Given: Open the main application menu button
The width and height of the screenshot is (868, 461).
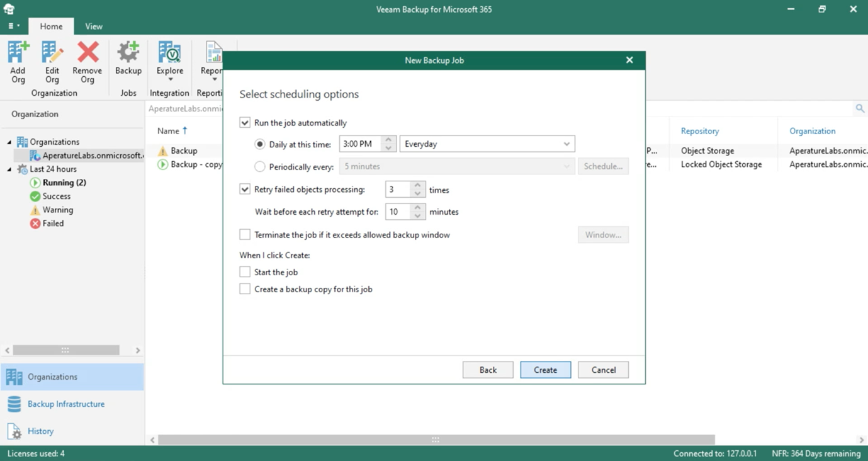Looking at the screenshot, I should (13, 26).
